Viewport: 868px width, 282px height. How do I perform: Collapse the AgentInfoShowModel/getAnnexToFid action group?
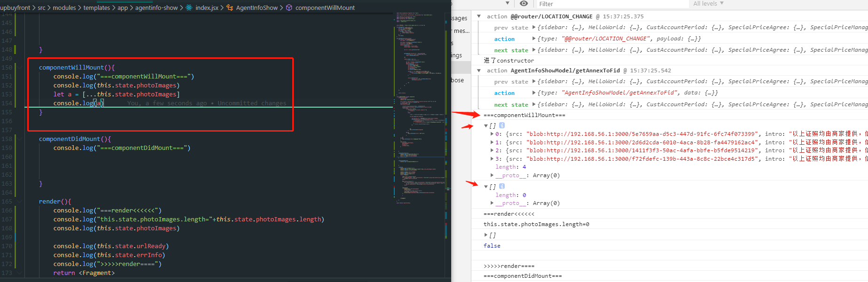(479, 70)
